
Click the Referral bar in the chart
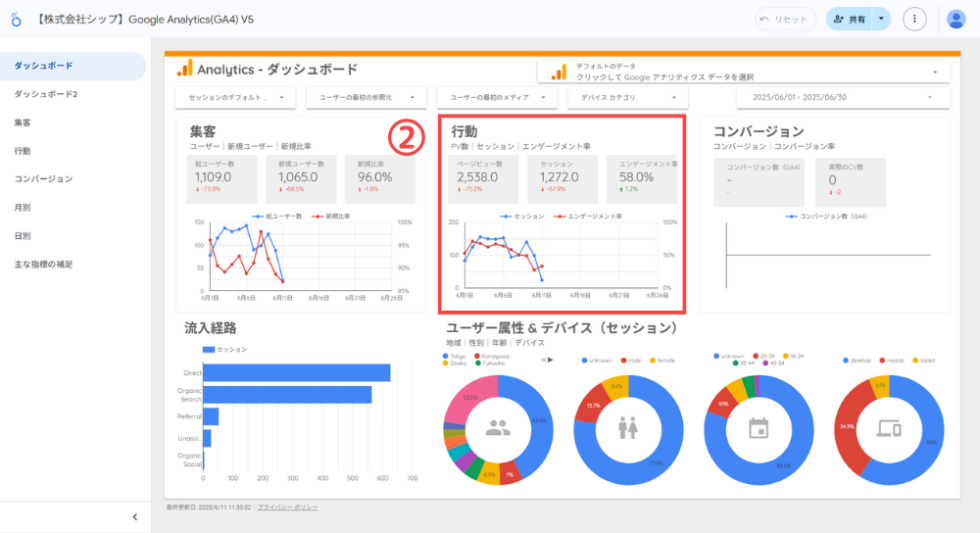[212, 416]
